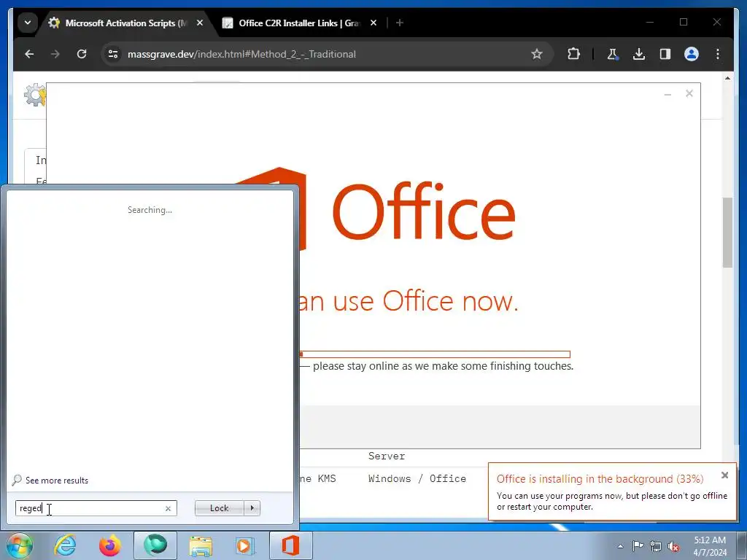Switch to Office C2R Installer Links tab
The image size is (747, 560).
[299, 23]
